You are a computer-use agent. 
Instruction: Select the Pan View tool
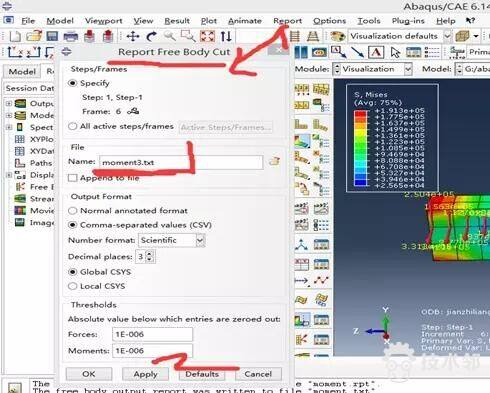133,36
